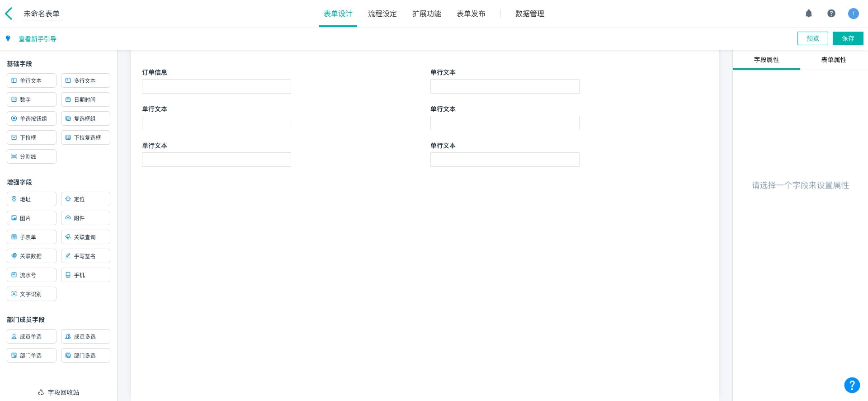Add a 文字识别 OCR field

(x=32, y=294)
